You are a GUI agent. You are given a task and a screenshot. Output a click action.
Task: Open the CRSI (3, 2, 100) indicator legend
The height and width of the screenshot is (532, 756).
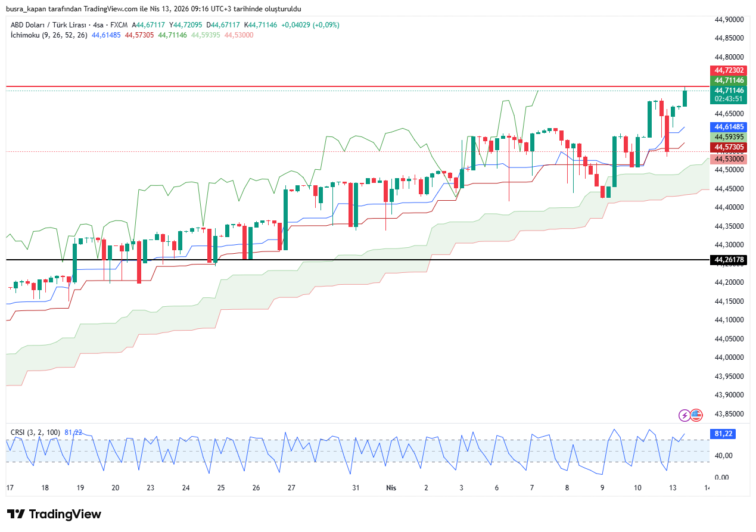36,432
